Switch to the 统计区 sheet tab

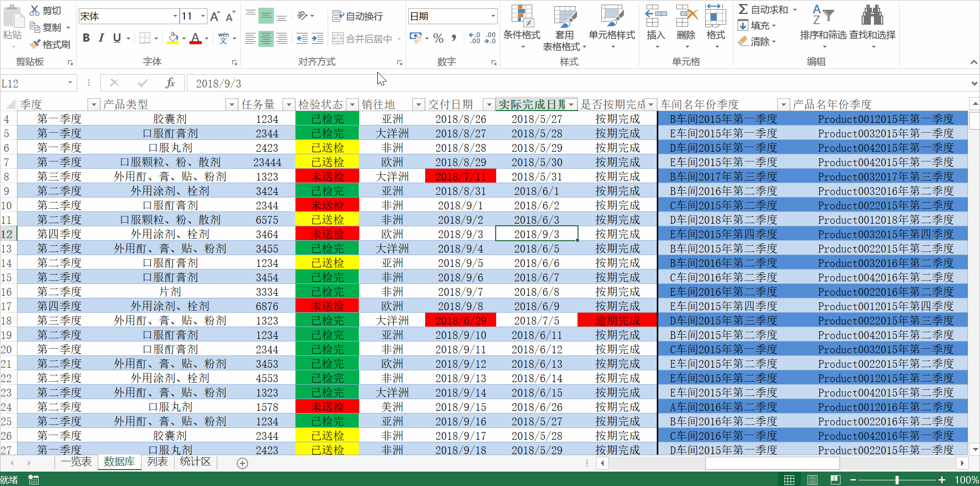click(195, 462)
